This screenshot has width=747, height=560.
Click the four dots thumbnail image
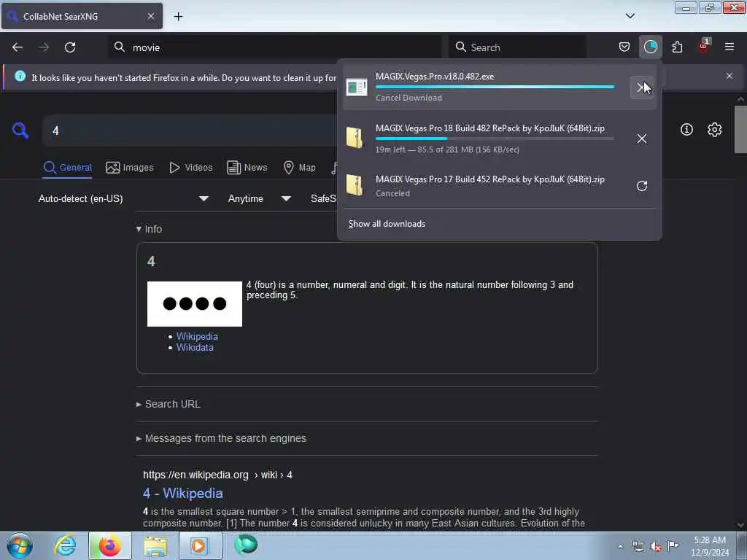click(194, 304)
